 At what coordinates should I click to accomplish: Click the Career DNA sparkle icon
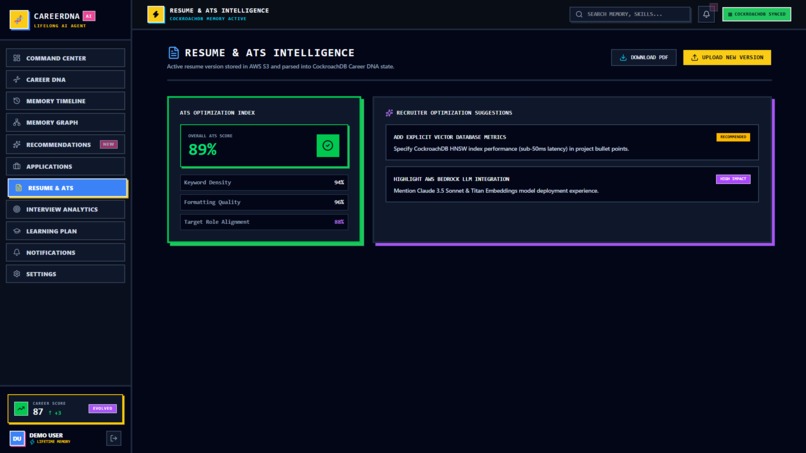pos(17,80)
